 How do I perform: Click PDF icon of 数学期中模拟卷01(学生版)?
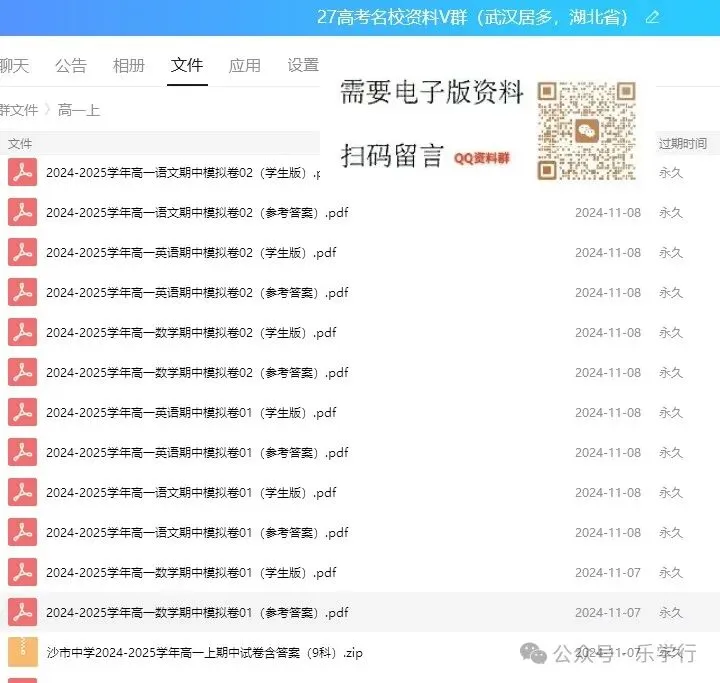click(22, 572)
